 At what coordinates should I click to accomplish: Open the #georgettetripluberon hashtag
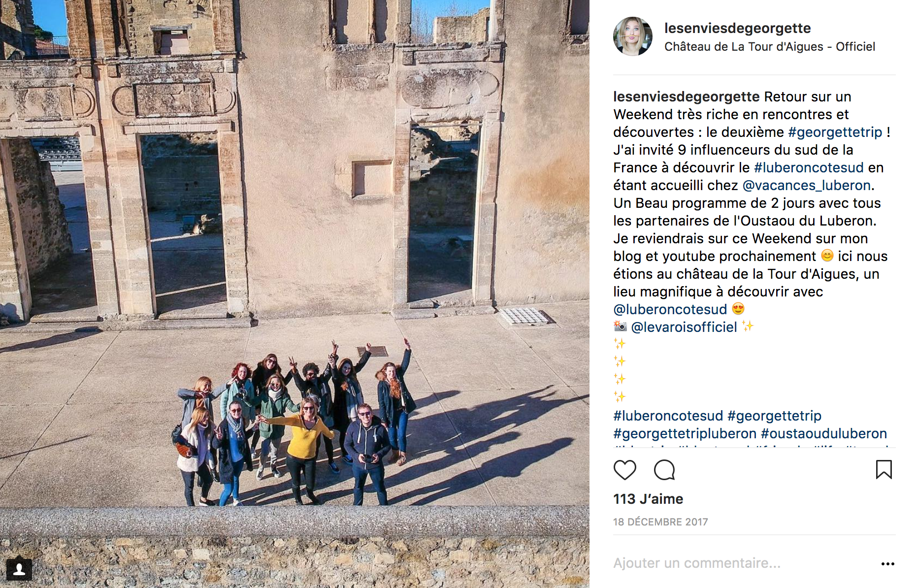click(685, 434)
